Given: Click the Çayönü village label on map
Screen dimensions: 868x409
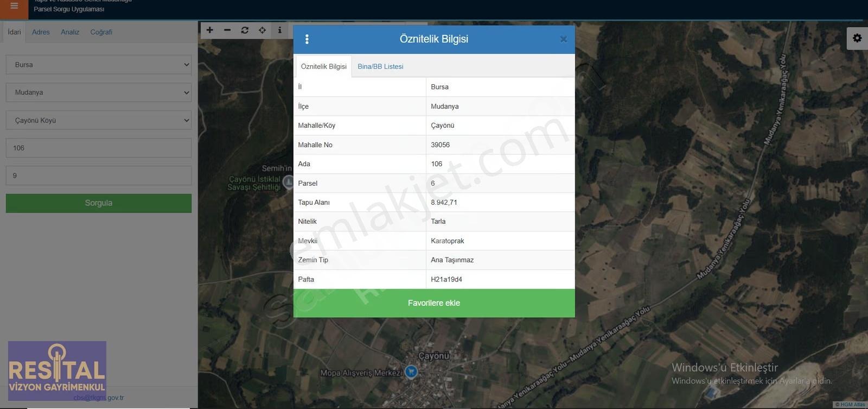Looking at the screenshot, I should pyautogui.click(x=434, y=356).
